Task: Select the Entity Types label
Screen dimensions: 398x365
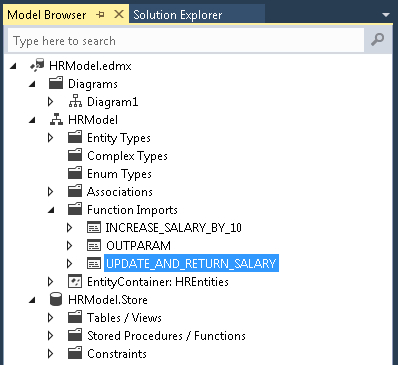Action: click(x=119, y=138)
